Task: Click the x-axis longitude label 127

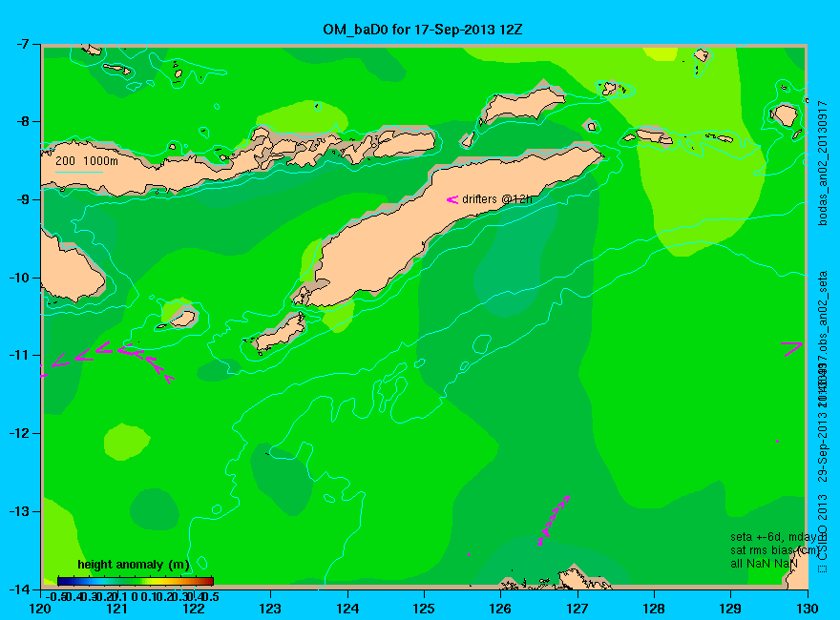Action: (x=577, y=609)
